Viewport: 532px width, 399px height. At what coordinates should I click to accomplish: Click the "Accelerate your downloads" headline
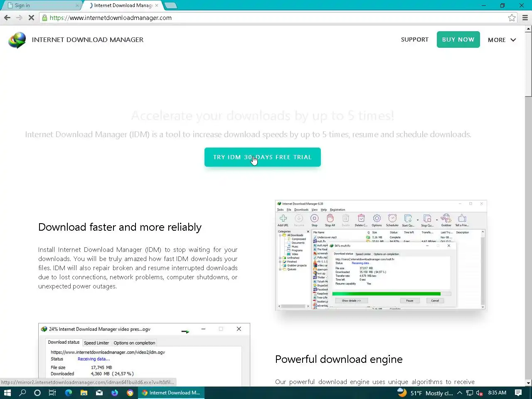click(x=262, y=116)
